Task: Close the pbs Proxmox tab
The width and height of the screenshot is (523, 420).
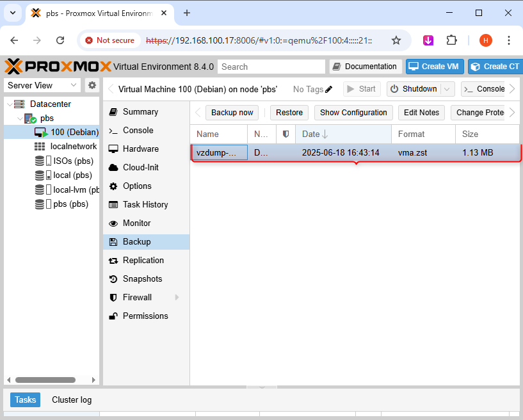Action: [164, 13]
